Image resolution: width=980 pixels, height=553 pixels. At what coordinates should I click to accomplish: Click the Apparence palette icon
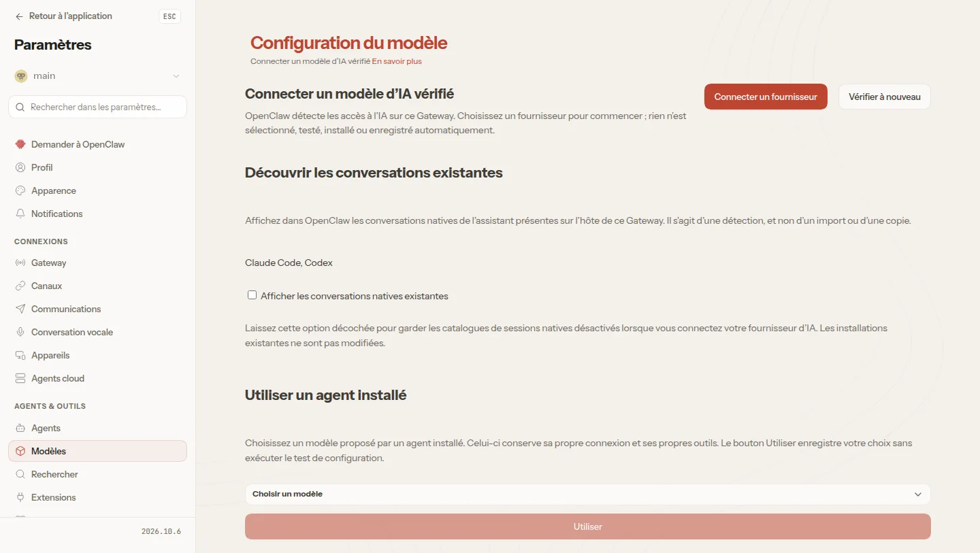[x=20, y=190]
